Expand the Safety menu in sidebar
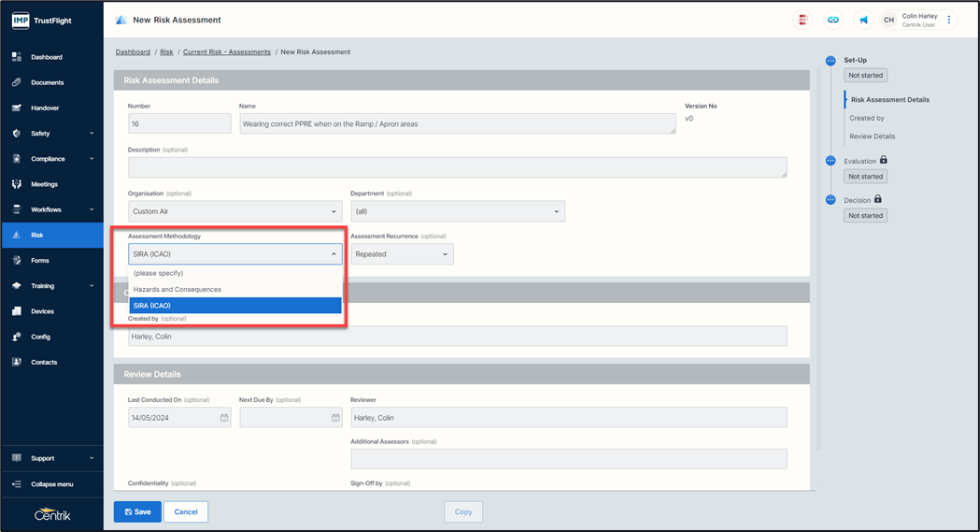 pos(52,134)
